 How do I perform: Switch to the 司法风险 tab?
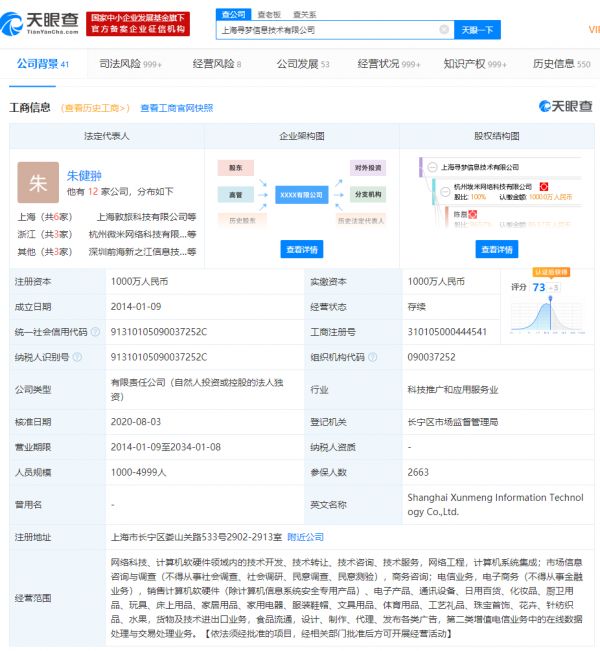point(130,64)
